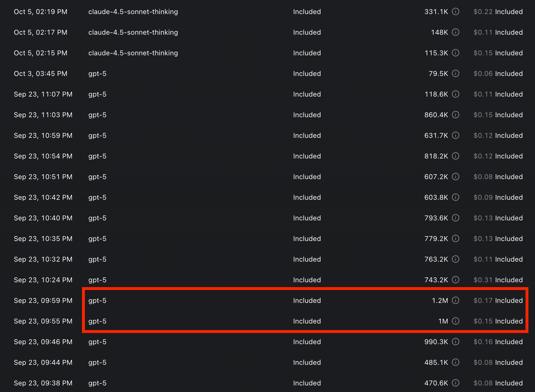
Task: Click info icon beside 607.2K tokens
Action: (456, 177)
